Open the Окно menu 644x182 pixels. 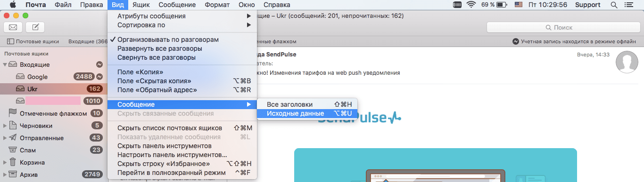[247, 5]
